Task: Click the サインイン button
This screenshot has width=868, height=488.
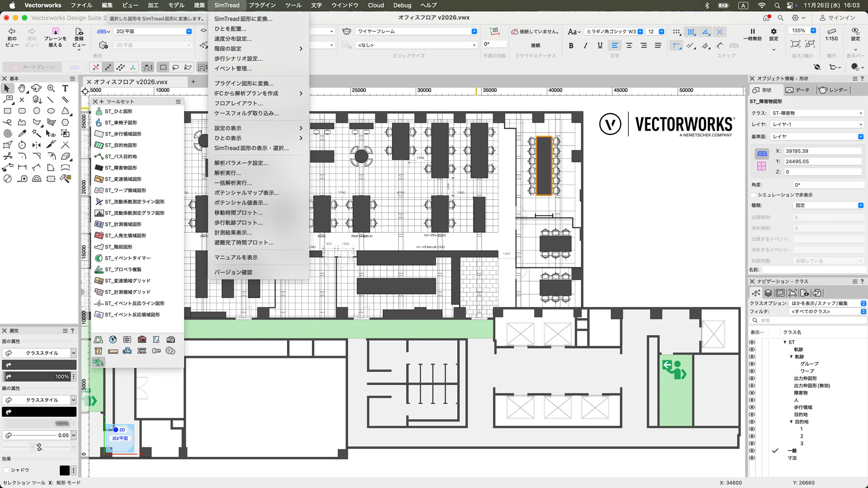Action: tap(838, 18)
